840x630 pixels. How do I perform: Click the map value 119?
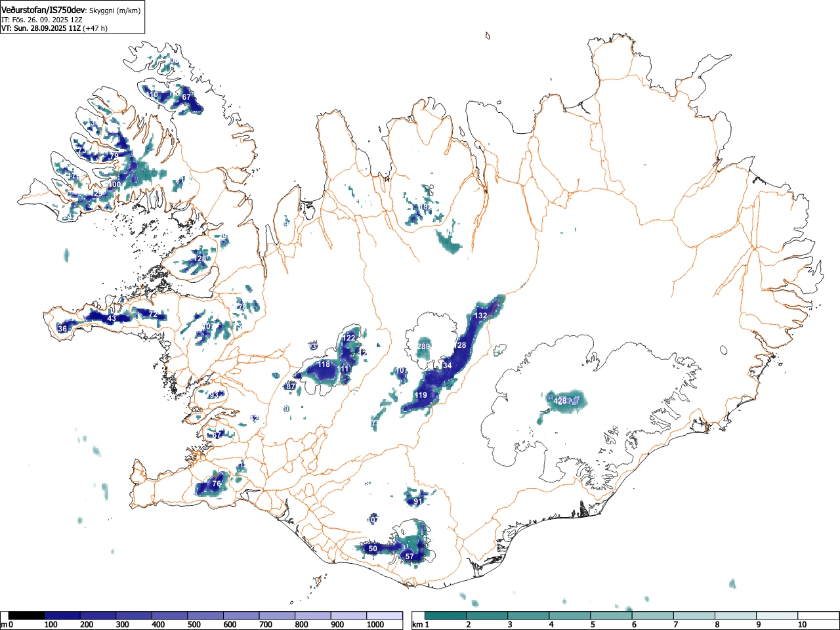(421, 395)
